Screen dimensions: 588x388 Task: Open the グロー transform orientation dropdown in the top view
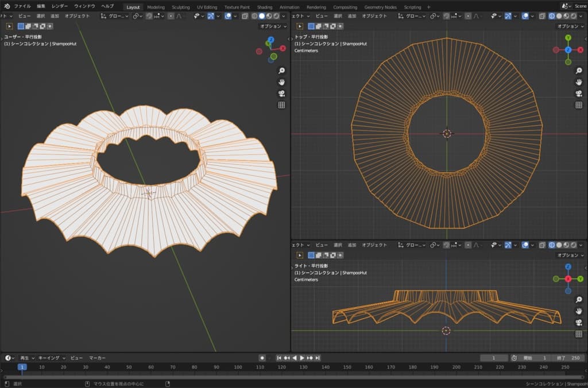413,16
